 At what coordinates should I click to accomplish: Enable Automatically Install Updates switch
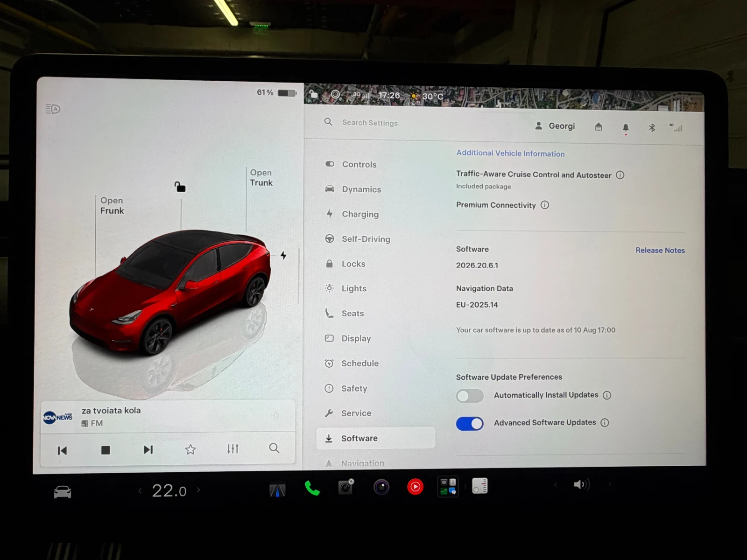coord(470,396)
